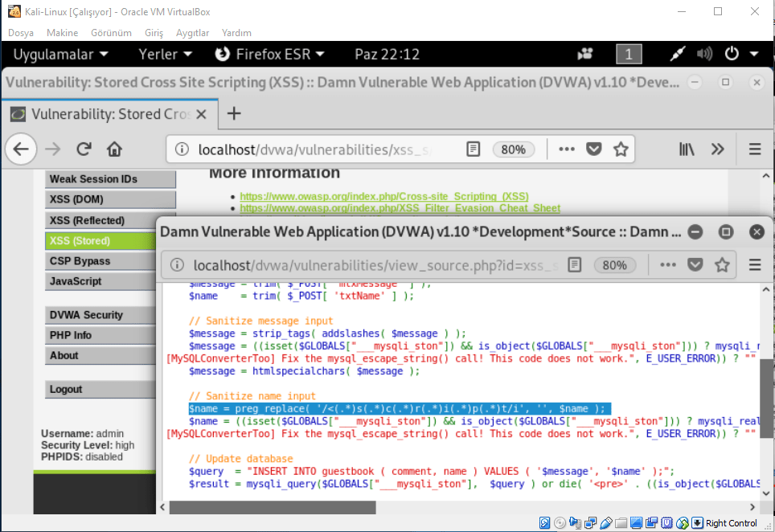Click the 80% zoom indicator in main address bar
This screenshot has height=532, width=775.
514,149
